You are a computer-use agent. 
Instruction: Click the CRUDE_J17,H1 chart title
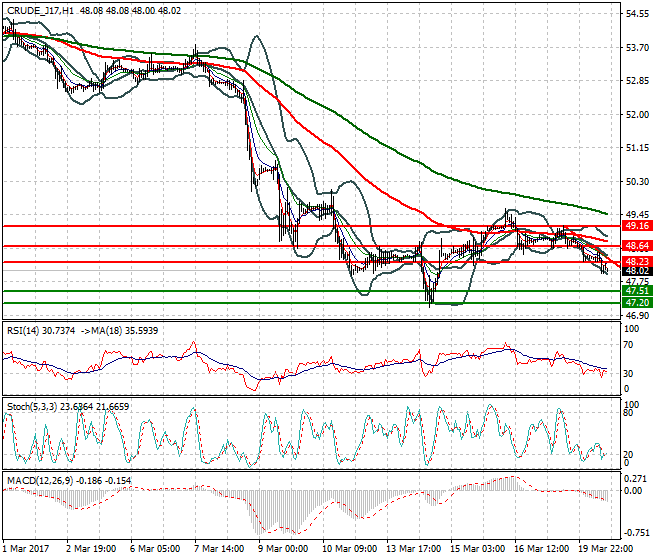[38, 11]
